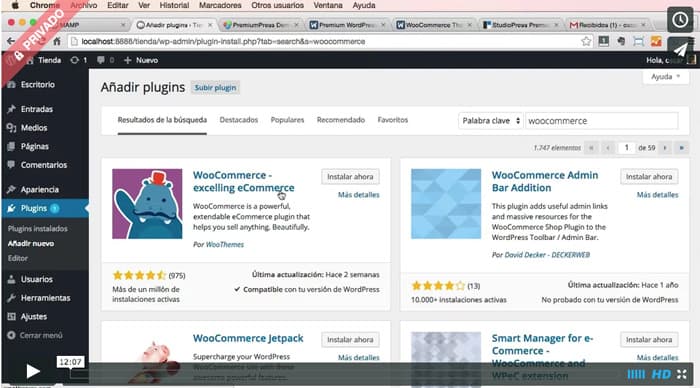Switch to the PremiumPress browser tab
The image size is (700, 388).
click(x=261, y=25)
